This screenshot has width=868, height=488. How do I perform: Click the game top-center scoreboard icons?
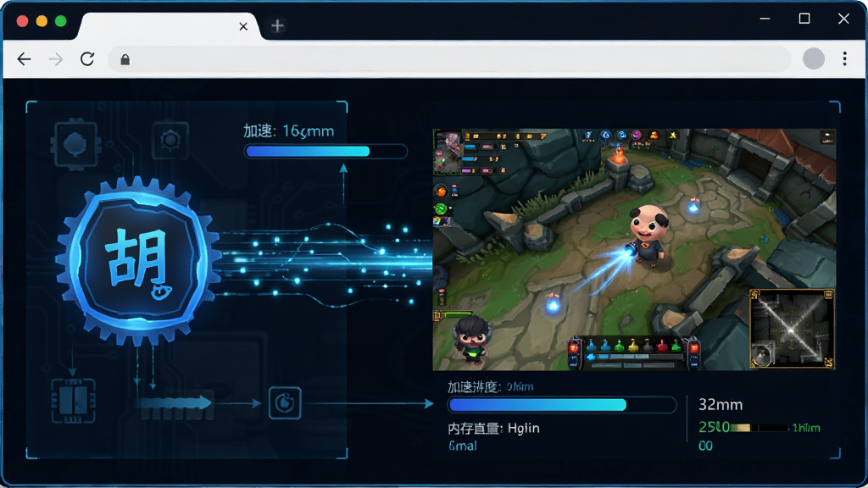coord(630,136)
